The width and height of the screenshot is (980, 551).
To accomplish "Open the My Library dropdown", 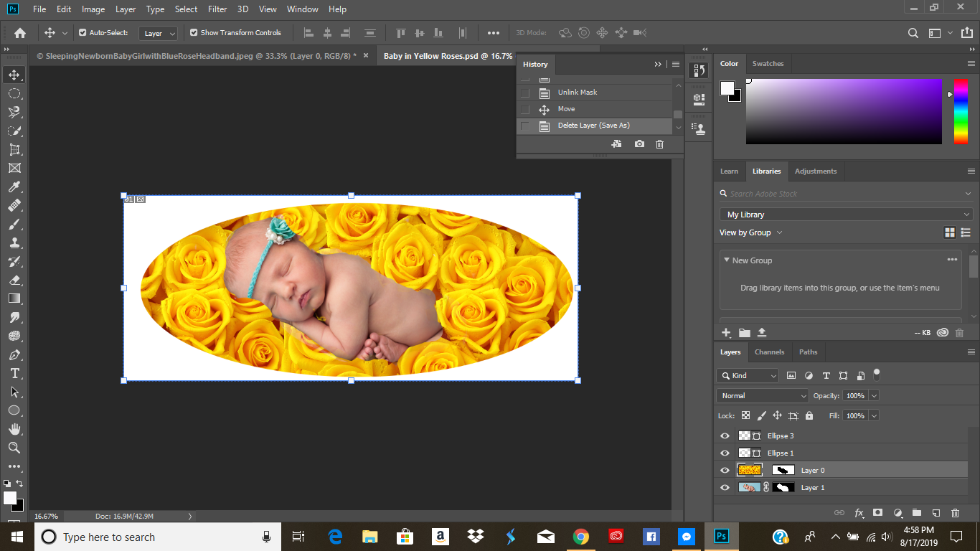I will [x=846, y=215].
